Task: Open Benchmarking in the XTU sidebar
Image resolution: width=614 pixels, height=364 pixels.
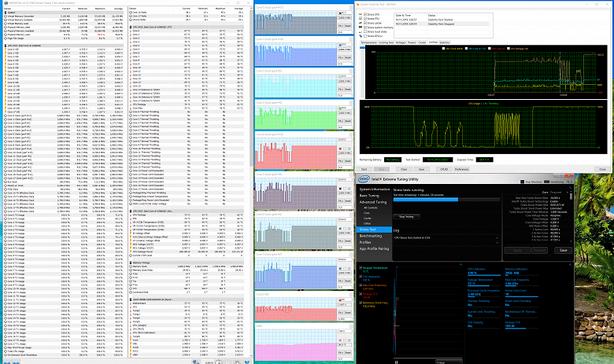Action: point(371,235)
